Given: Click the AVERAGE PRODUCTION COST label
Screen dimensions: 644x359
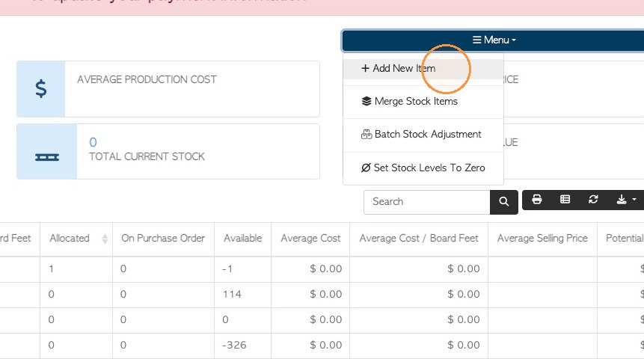Looking at the screenshot, I should (x=147, y=80).
